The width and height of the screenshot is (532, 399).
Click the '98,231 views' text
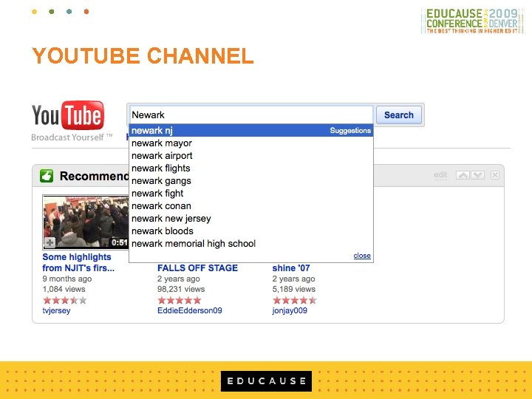181,289
